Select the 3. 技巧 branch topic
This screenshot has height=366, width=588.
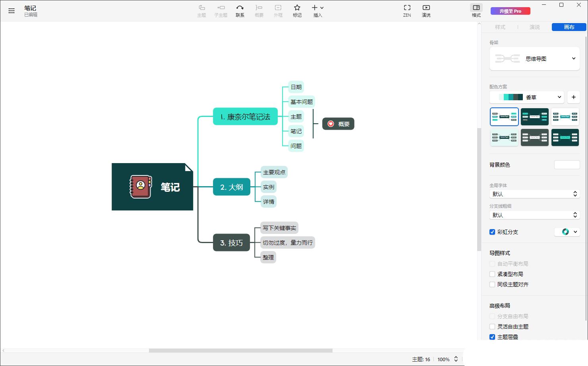[x=232, y=243]
